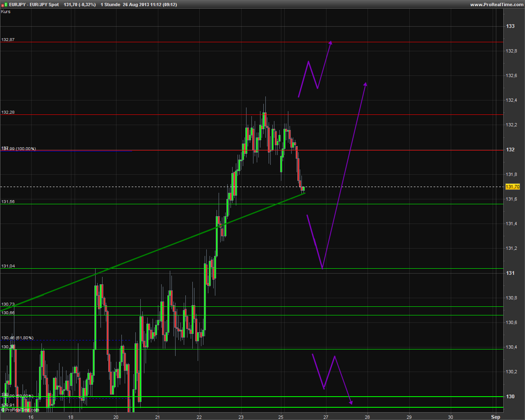Select the '132,87' resistance line label

pos(8,40)
